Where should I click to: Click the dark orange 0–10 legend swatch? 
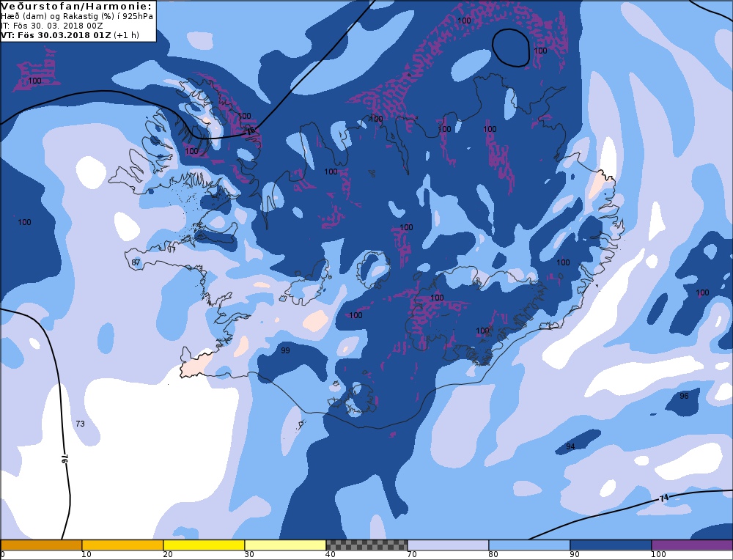[x=41, y=545]
